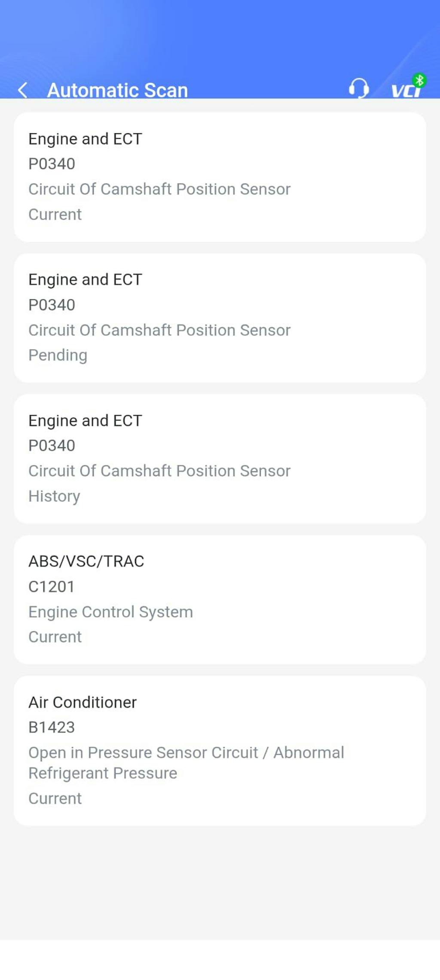Open headset customer support
The height and width of the screenshot is (980, 440).
point(358,89)
